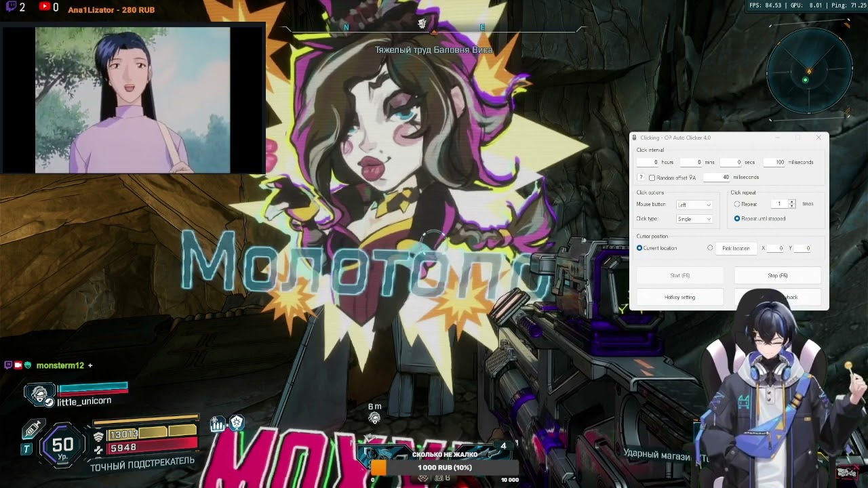
Task: Click the Stop (F6) button
Action: 778,275
